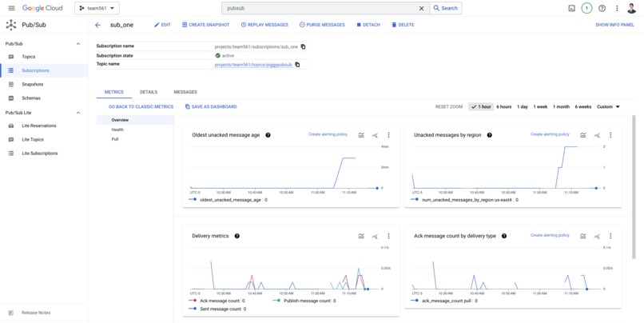Click the Detach button
The height and width of the screenshot is (323, 644).
368,25
